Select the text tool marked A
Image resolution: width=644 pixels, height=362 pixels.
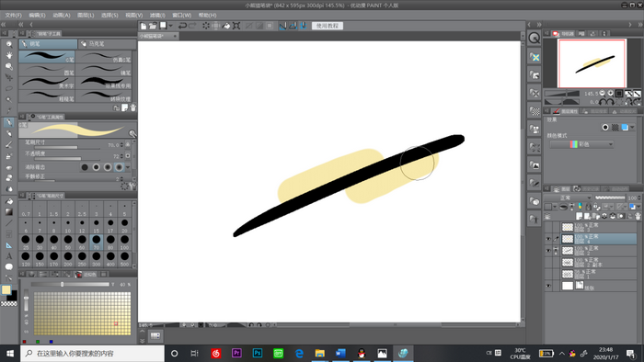point(8,255)
